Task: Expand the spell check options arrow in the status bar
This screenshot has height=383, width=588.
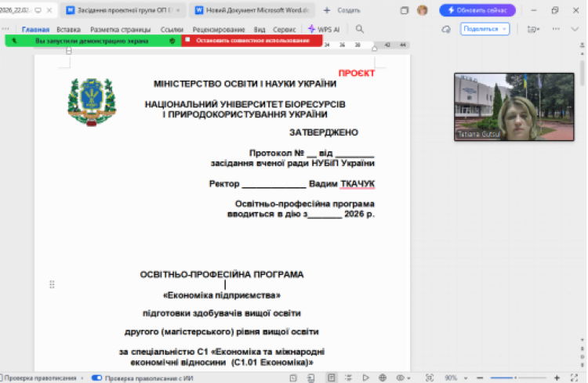Action: tap(82, 378)
